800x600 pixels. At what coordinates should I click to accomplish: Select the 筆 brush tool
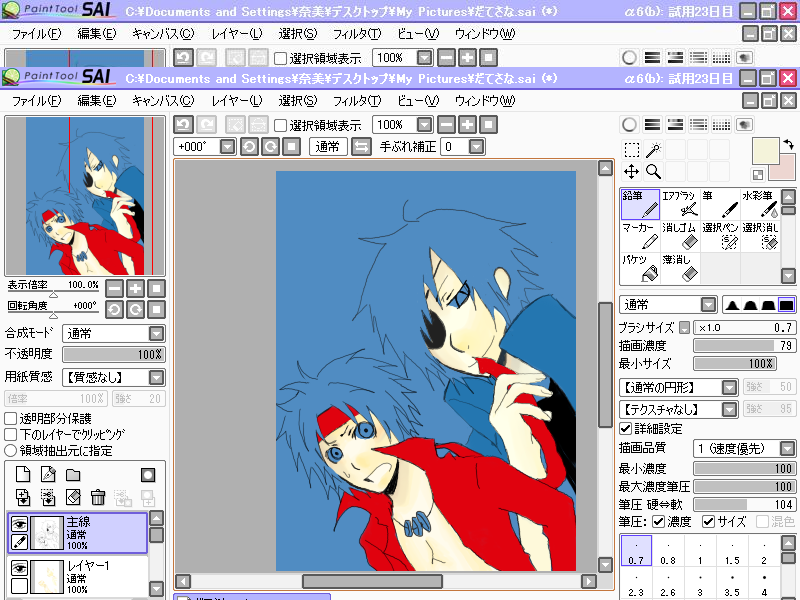(720, 204)
